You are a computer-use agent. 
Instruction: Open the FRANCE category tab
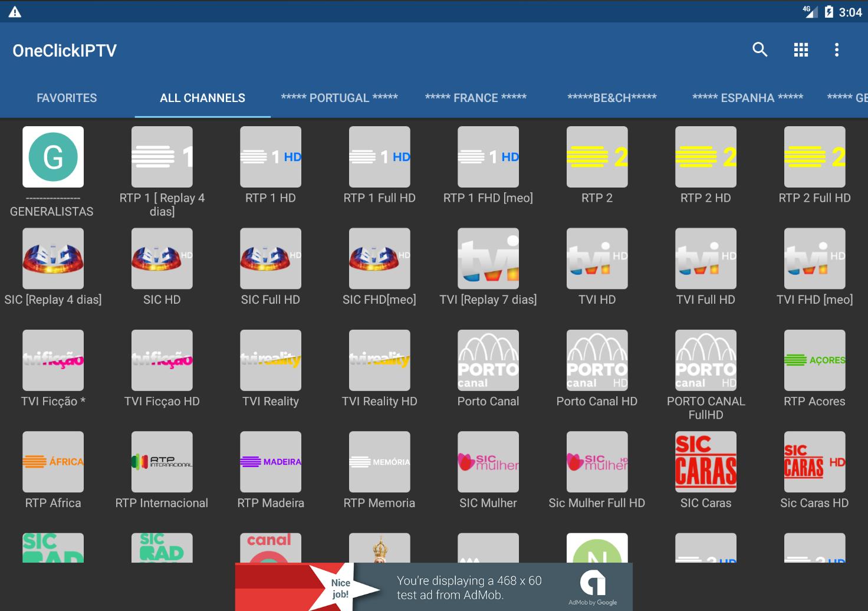pyautogui.click(x=475, y=98)
